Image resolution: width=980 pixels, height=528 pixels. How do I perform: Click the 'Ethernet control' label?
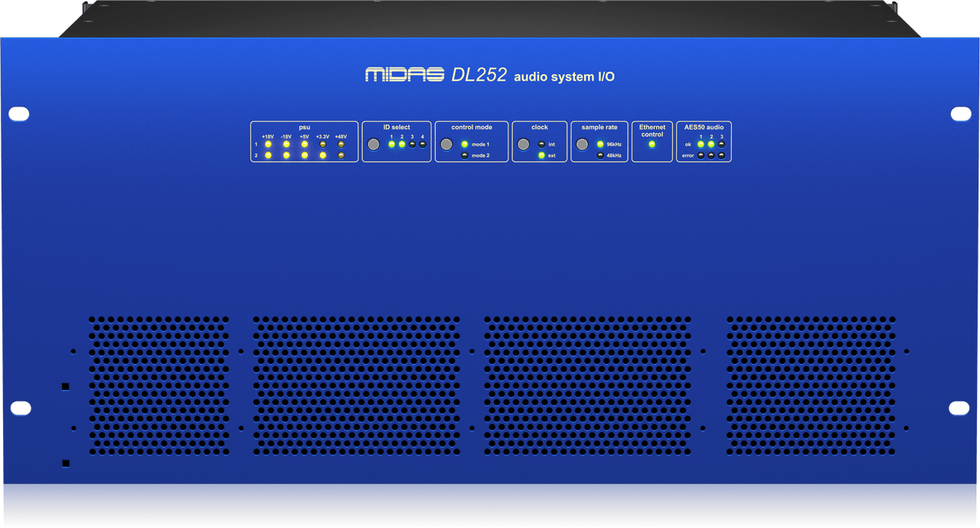pos(652,131)
